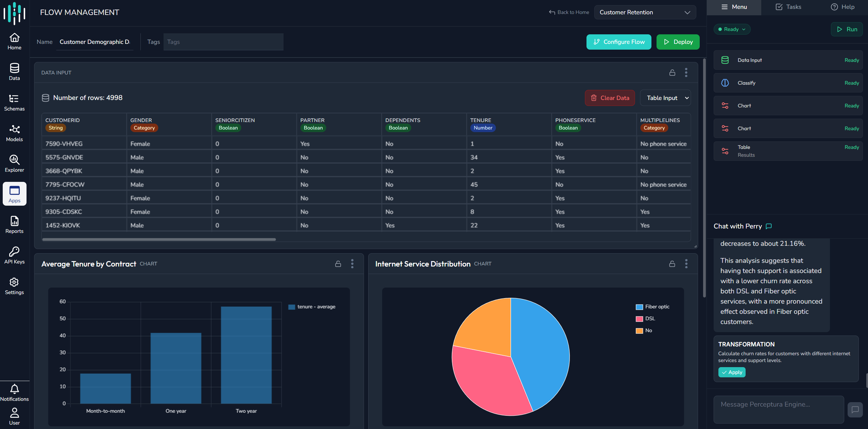
Task: Open the API Keys page
Action: (x=14, y=256)
